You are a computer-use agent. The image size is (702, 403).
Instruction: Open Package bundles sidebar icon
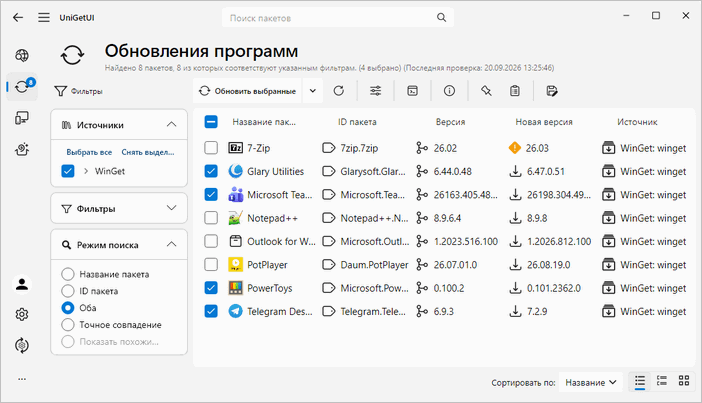(x=22, y=149)
